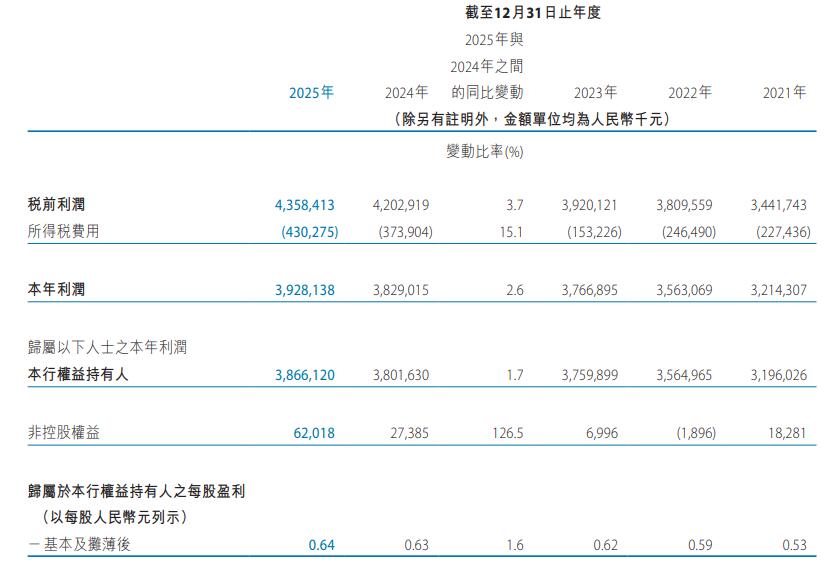Click the 變動比率(%) subheader
This screenshot has height=570, width=833.
(484, 152)
